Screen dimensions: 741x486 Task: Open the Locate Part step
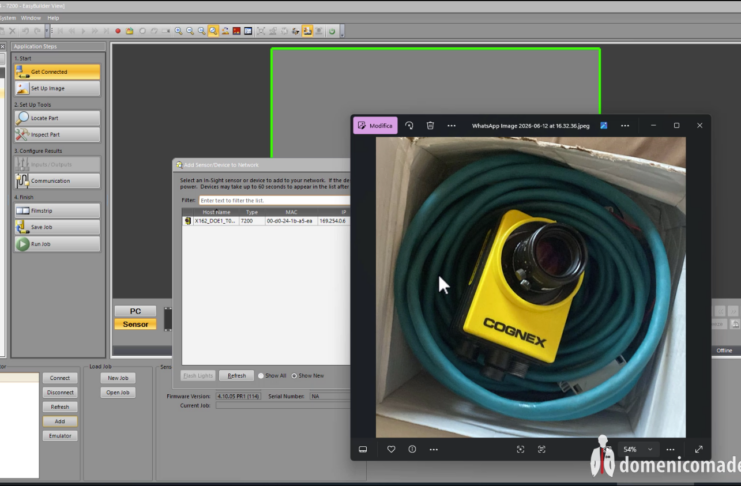(x=57, y=118)
